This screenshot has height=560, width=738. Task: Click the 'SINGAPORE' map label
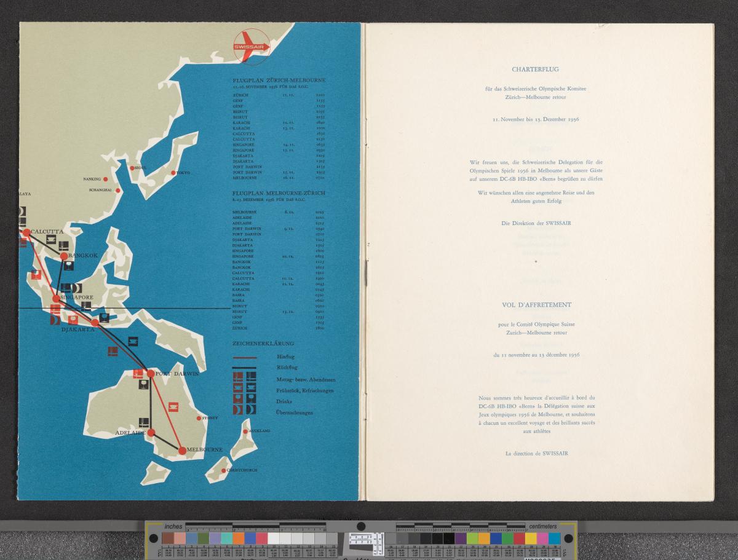pos(77,297)
